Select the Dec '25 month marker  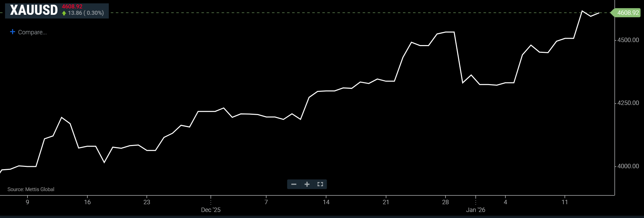point(211,210)
